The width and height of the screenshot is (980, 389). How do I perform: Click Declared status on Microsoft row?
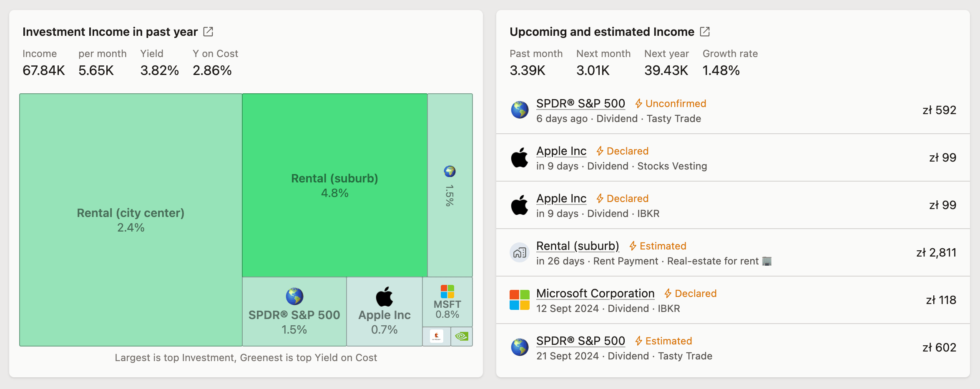[696, 294]
